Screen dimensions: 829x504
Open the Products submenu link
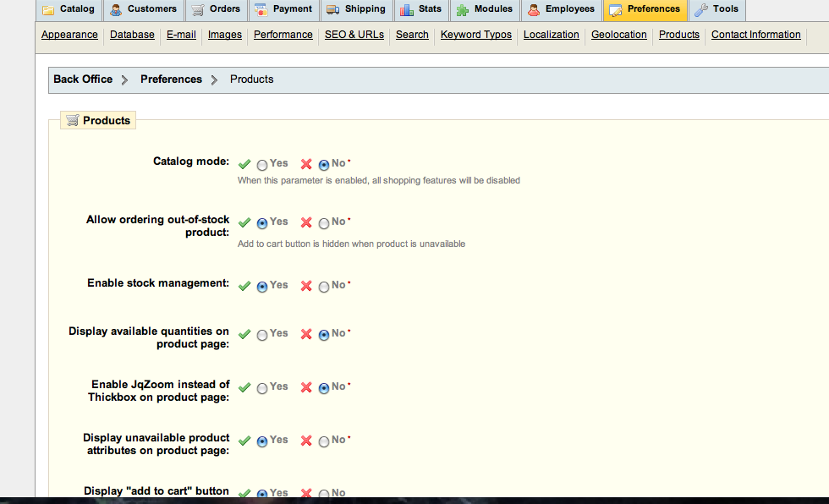click(679, 35)
